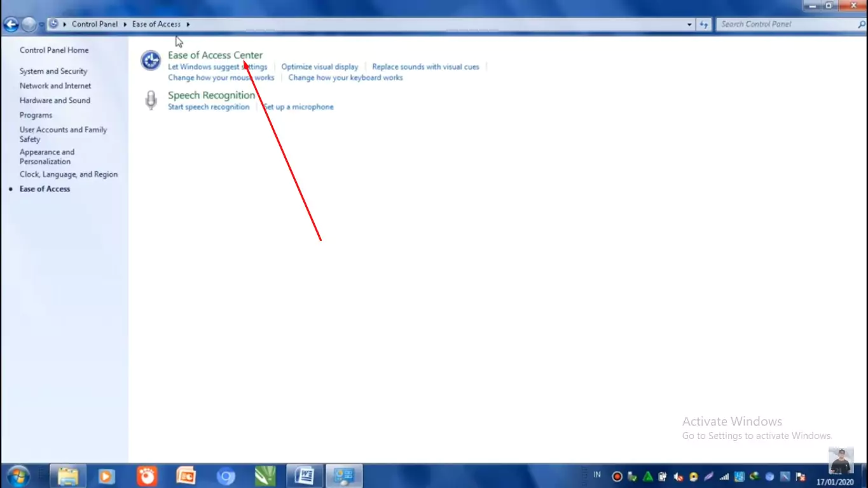Click the search magnifier icon

click(x=862, y=24)
